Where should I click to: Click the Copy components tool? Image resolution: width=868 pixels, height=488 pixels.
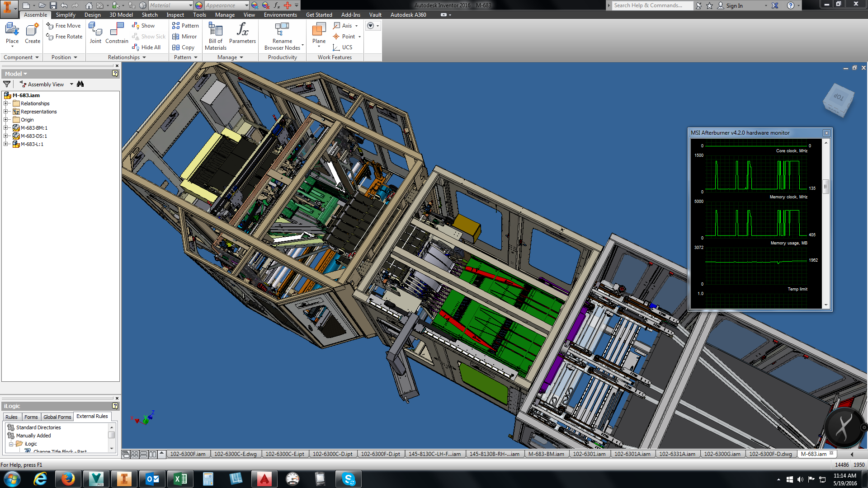point(183,47)
